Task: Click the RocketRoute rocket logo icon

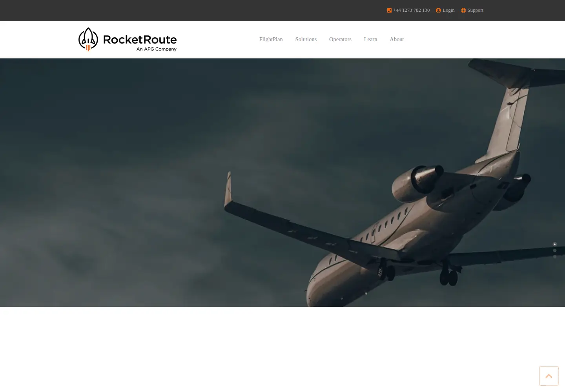Action: [x=88, y=39]
